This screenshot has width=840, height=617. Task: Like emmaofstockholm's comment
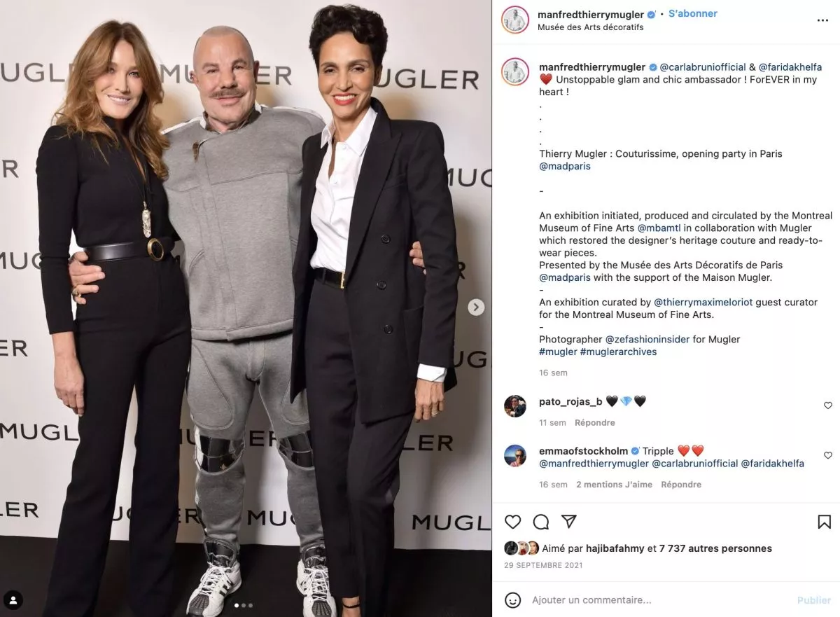[828, 455]
